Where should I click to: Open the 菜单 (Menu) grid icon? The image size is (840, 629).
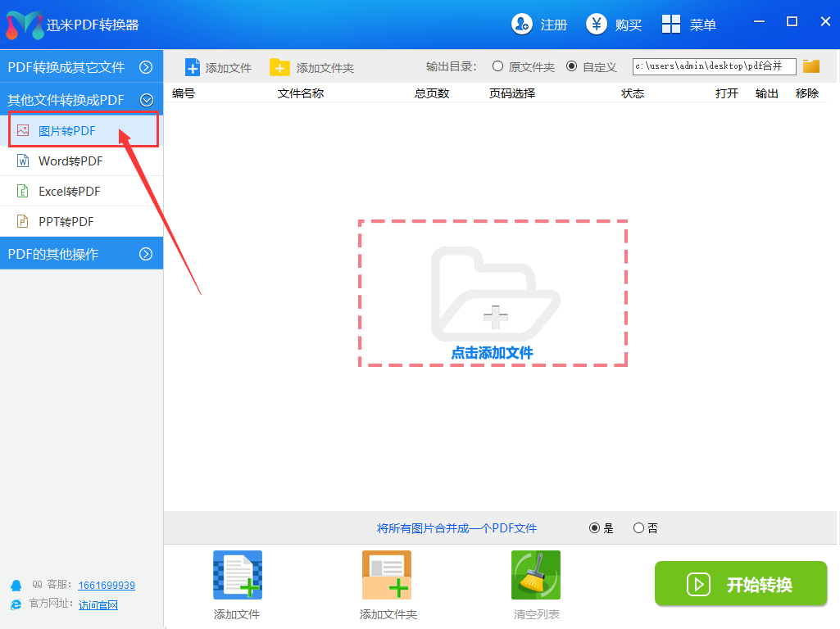pyautogui.click(x=671, y=25)
